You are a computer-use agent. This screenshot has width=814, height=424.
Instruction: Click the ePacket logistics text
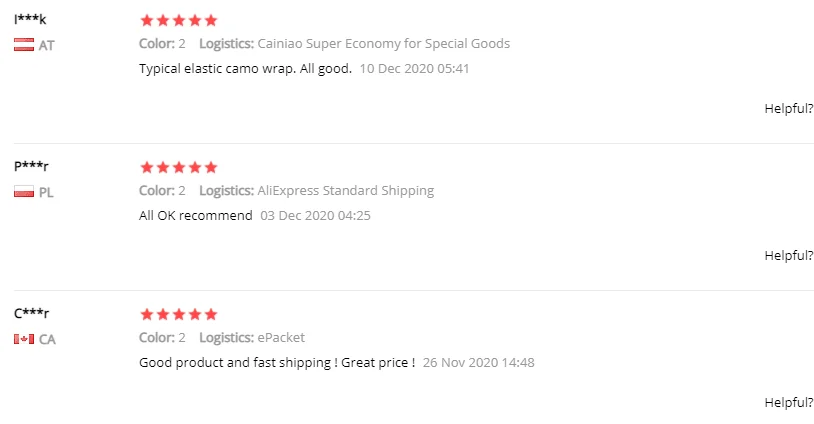click(x=281, y=338)
